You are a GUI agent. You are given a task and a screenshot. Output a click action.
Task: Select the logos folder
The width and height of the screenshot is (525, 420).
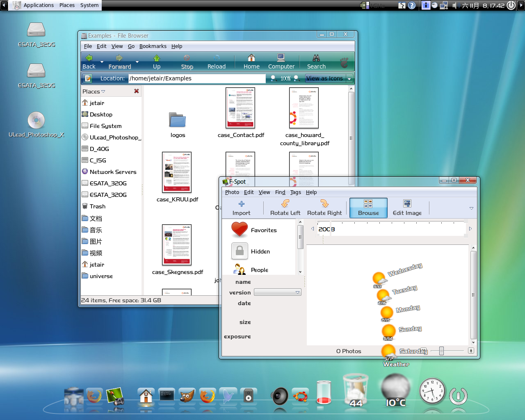pos(178,125)
